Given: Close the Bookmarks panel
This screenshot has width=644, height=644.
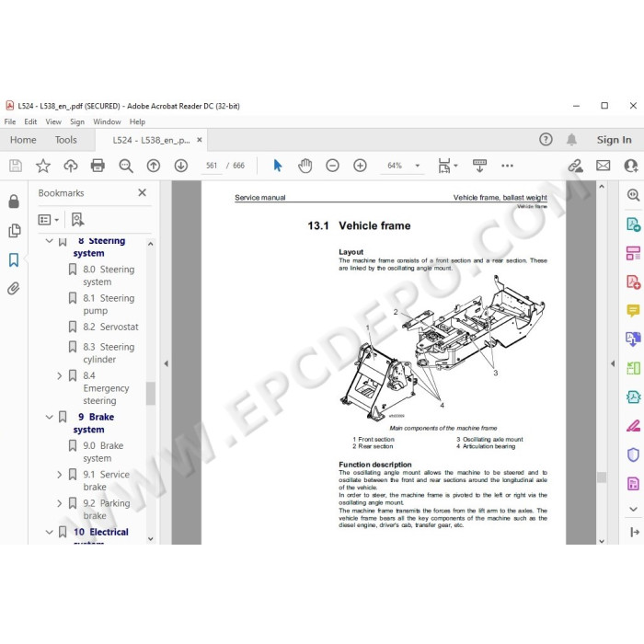Looking at the screenshot, I should click(142, 192).
